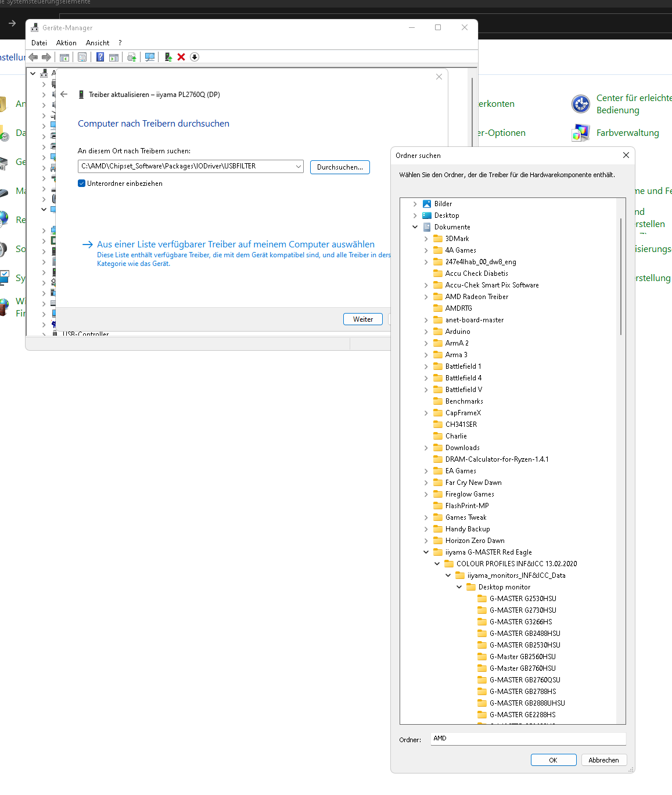Collapse COLOUR PROFILES INF&ICC 13.02.2020 folder
Image resolution: width=672 pixels, height=795 pixels.
coord(437,564)
